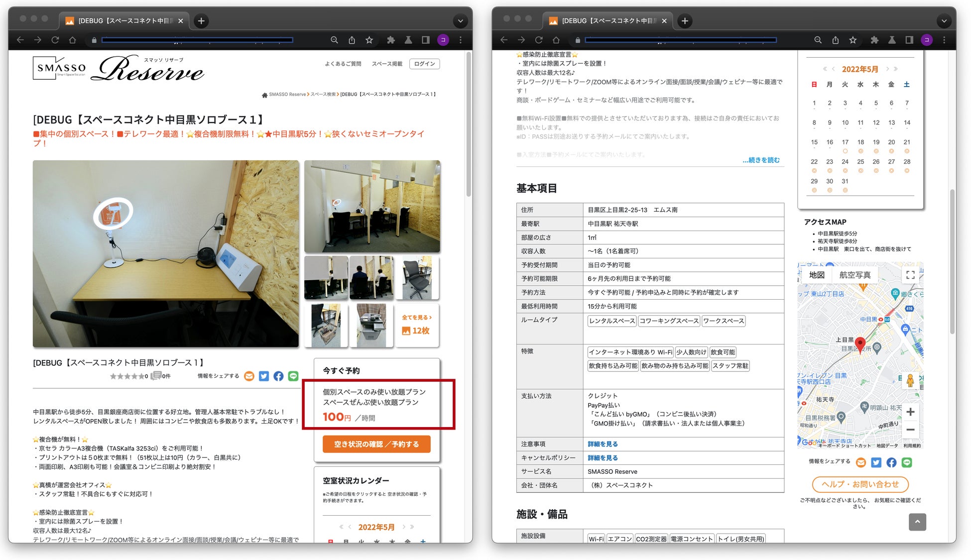971x560 pixels.
Task: Reload page in left browser window
Action: tap(55, 40)
